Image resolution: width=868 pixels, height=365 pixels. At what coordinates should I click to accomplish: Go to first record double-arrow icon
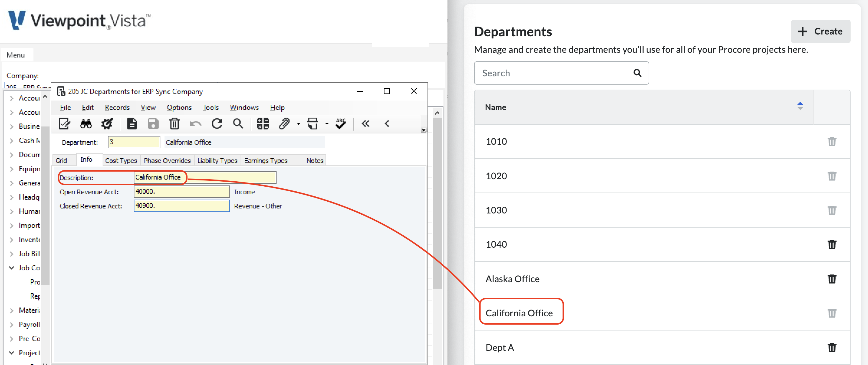pyautogui.click(x=366, y=124)
